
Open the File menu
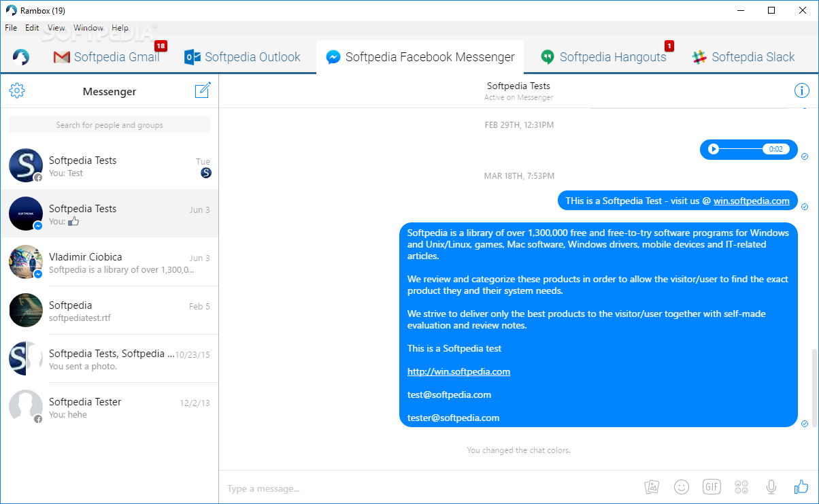click(11, 28)
